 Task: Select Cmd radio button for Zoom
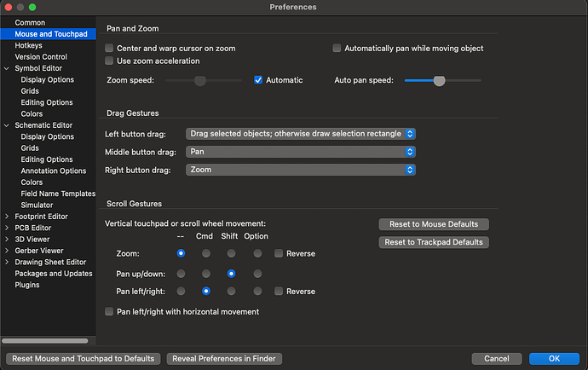click(206, 253)
